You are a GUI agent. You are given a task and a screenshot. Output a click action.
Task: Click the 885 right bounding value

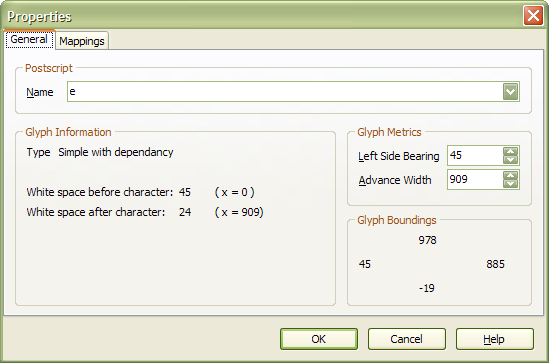coord(495,264)
